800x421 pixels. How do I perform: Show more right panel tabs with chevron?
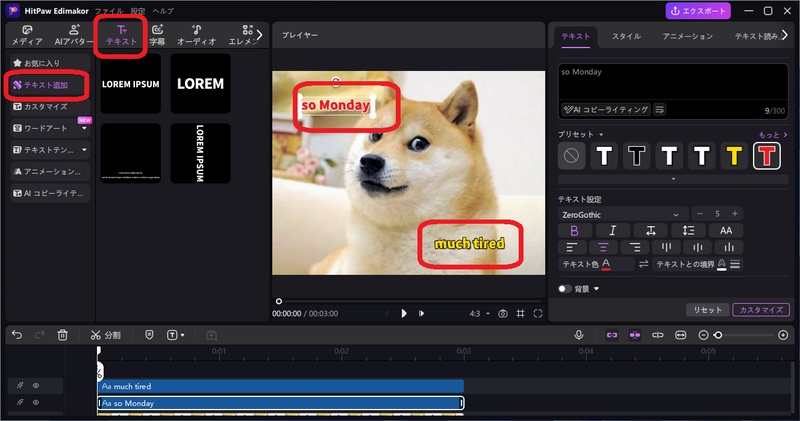point(785,35)
